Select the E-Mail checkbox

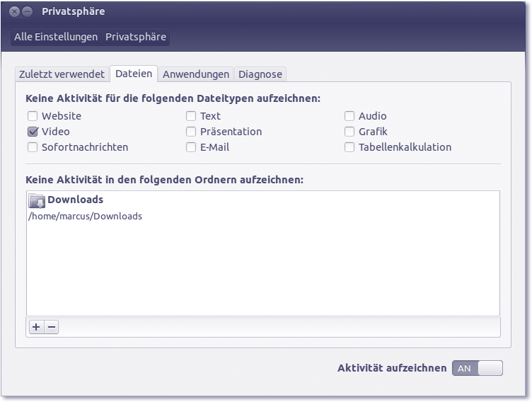(x=191, y=147)
